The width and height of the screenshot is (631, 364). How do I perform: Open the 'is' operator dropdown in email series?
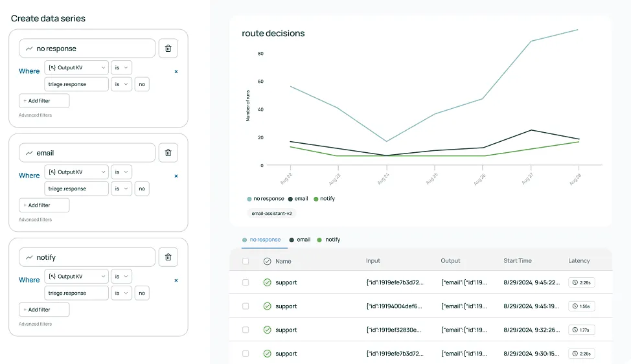pos(121,172)
